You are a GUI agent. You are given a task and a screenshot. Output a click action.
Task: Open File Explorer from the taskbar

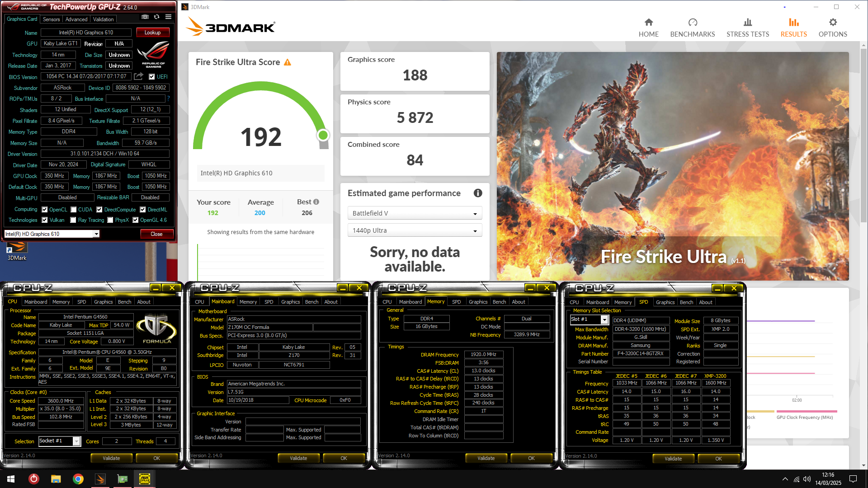pyautogui.click(x=56, y=479)
